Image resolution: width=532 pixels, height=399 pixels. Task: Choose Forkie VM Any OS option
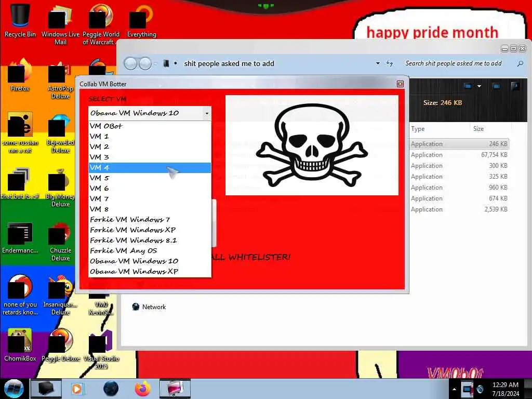pos(150,251)
